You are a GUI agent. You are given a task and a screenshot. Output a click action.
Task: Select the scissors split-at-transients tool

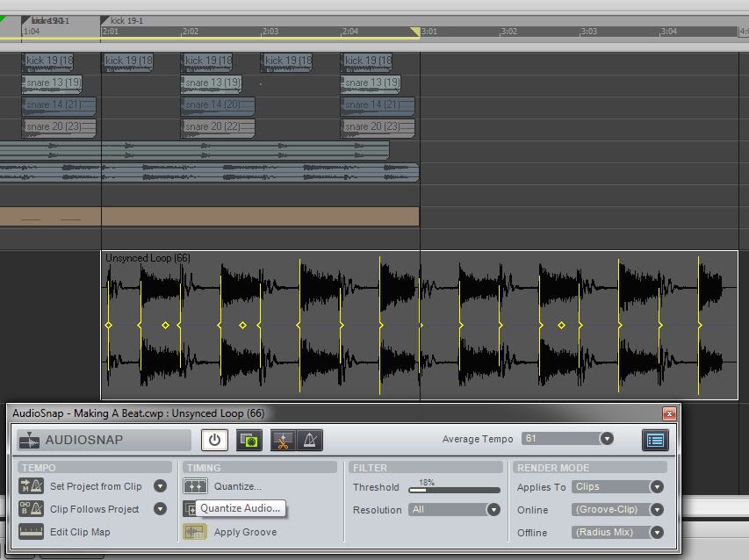tap(283, 441)
